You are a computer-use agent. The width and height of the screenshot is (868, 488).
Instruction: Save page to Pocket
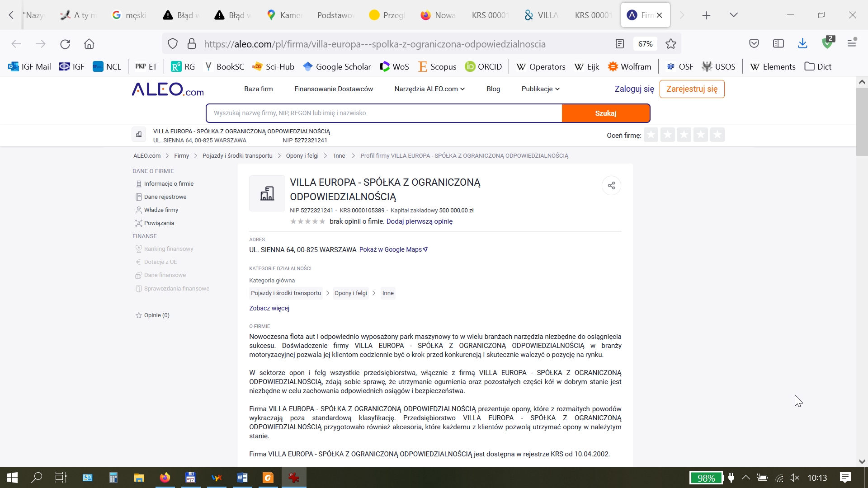(754, 44)
